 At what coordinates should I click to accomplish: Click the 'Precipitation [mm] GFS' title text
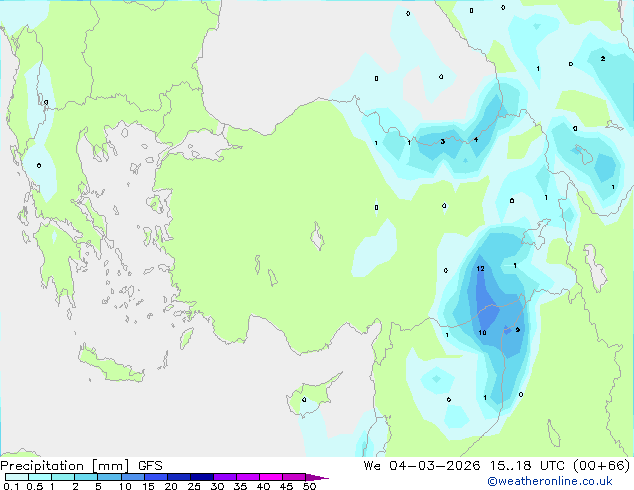pyautogui.click(x=81, y=466)
